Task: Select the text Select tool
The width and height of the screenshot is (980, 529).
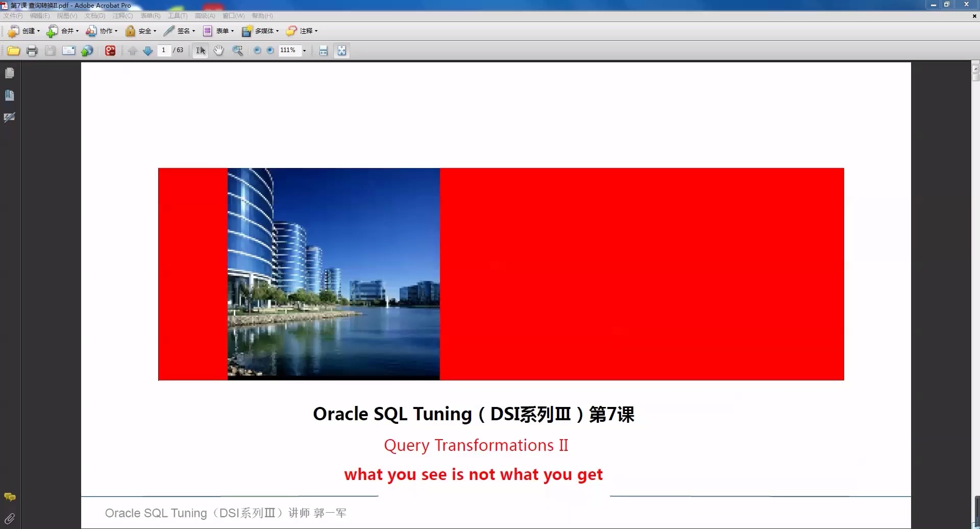Action: [x=200, y=50]
